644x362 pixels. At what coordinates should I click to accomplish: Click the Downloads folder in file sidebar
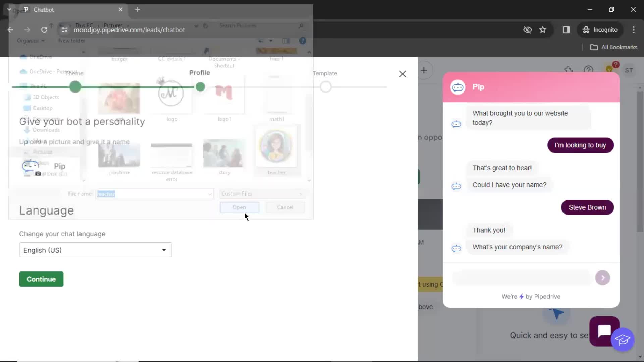(x=46, y=130)
